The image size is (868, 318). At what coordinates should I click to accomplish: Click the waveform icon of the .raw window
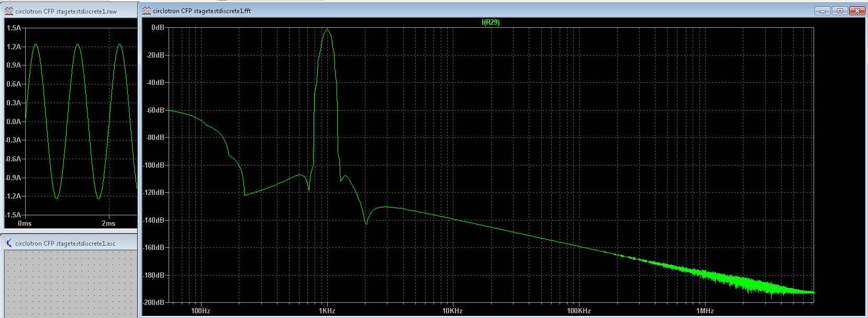(8, 11)
